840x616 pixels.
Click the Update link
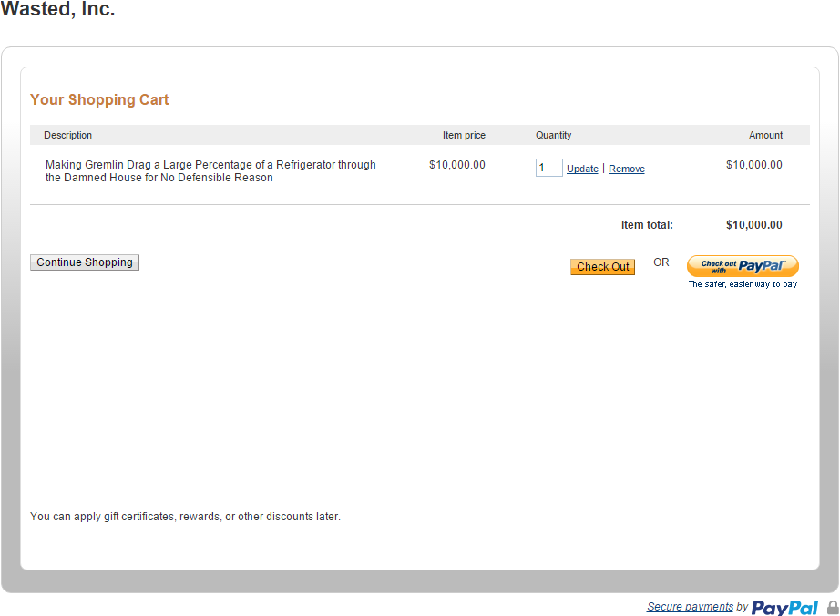tap(582, 169)
